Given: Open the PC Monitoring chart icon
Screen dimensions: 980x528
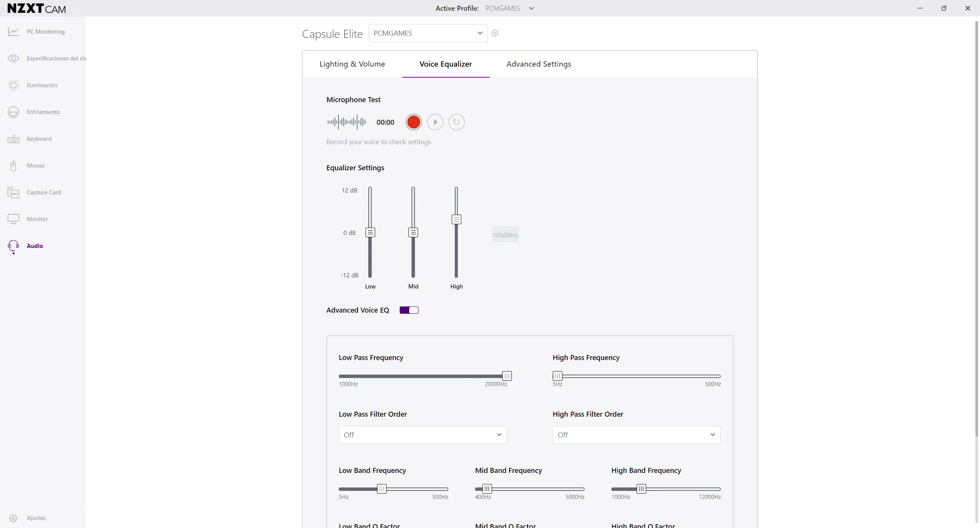Looking at the screenshot, I should 13,32.
